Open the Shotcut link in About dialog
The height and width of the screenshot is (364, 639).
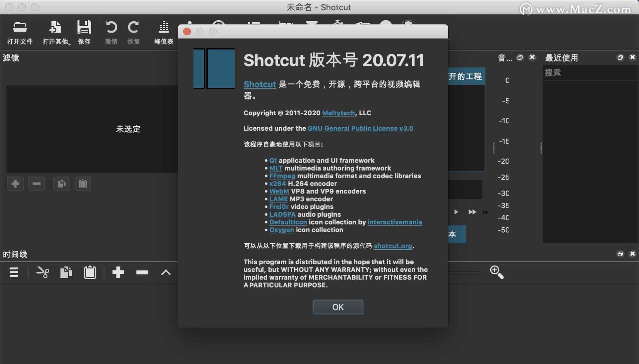(x=260, y=84)
